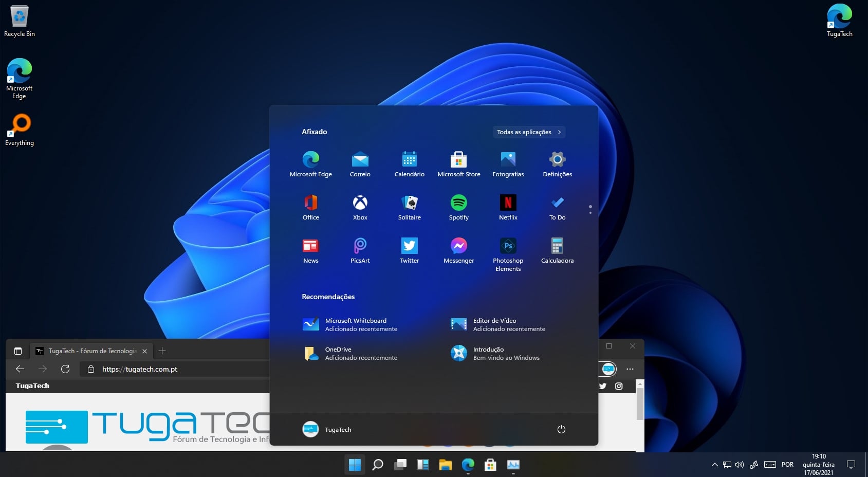Start the Solitaire game
868x477 pixels.
(410, 208)
